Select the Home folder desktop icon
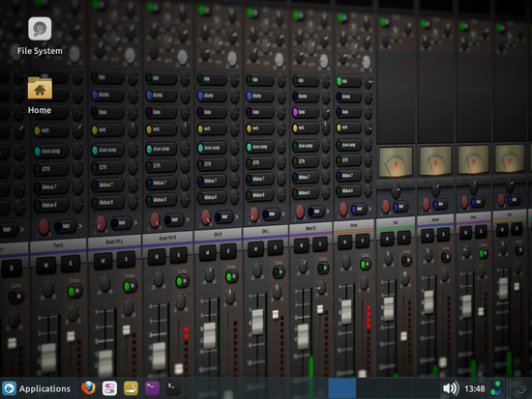This screenshot has width=532, height=399. [x=40, y=88]
